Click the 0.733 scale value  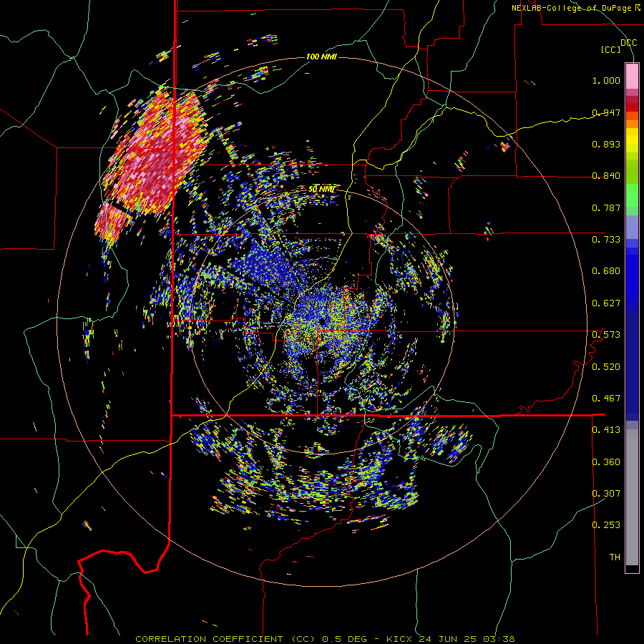tap(606, 239)
